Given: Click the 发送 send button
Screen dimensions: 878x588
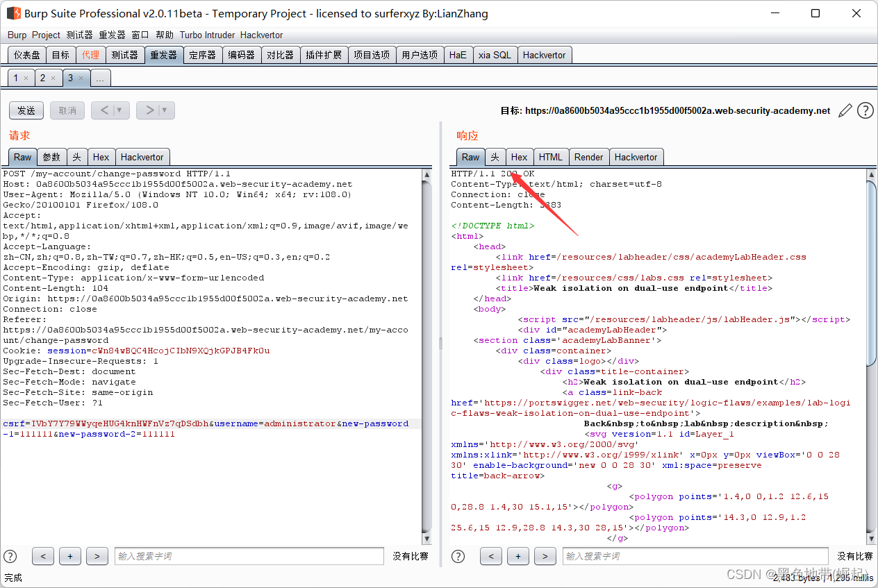Looking at the screenshot, I should (26, 110).
